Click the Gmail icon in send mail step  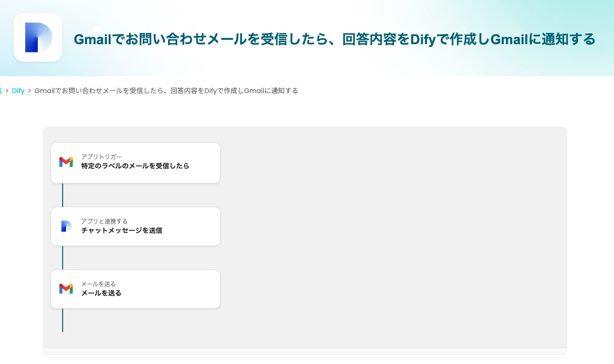(x=66, y=289)
